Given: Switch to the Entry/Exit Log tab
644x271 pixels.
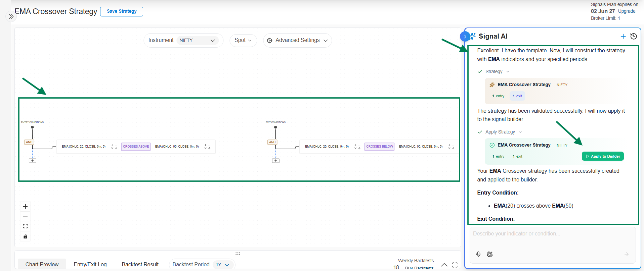Looking at the screenshot, I should [90, 264].
